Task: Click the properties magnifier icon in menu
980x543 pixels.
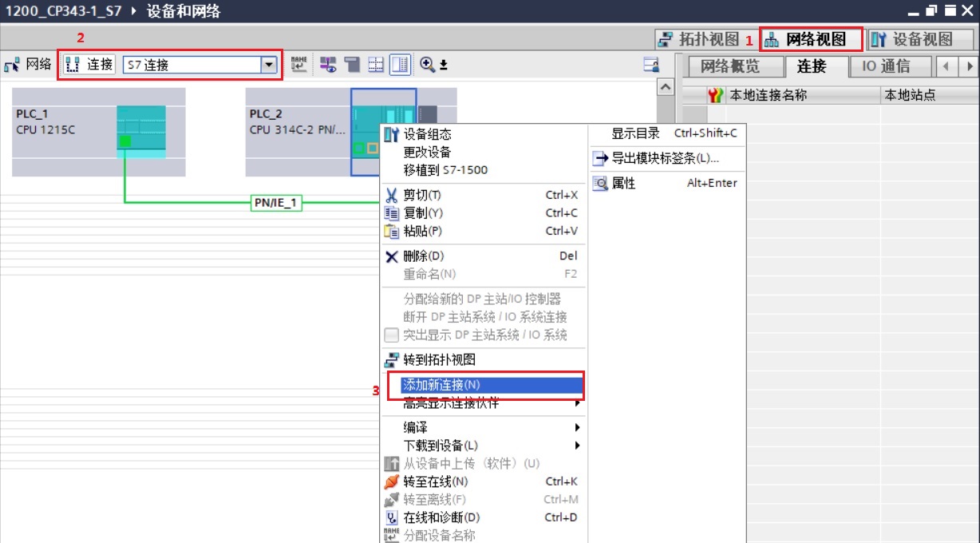Action: tap(600, 183)
